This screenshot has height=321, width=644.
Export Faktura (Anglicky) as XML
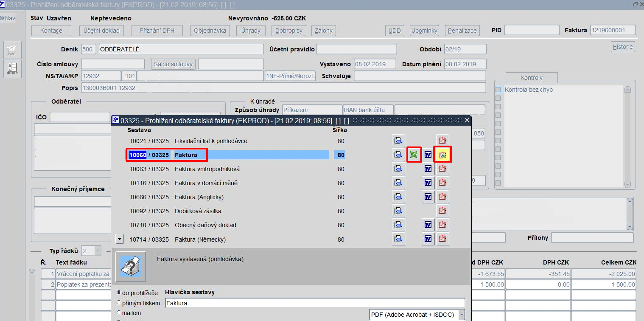point(398,197)
